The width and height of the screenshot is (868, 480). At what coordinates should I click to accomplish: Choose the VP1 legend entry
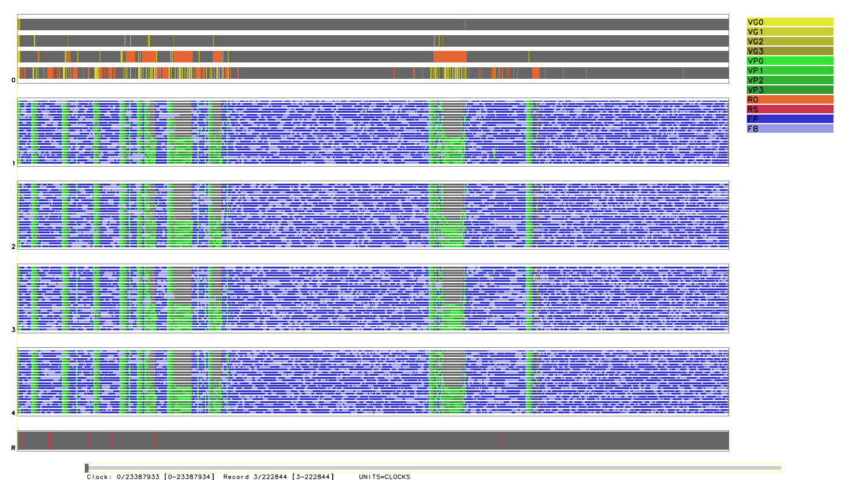point(789,70)
